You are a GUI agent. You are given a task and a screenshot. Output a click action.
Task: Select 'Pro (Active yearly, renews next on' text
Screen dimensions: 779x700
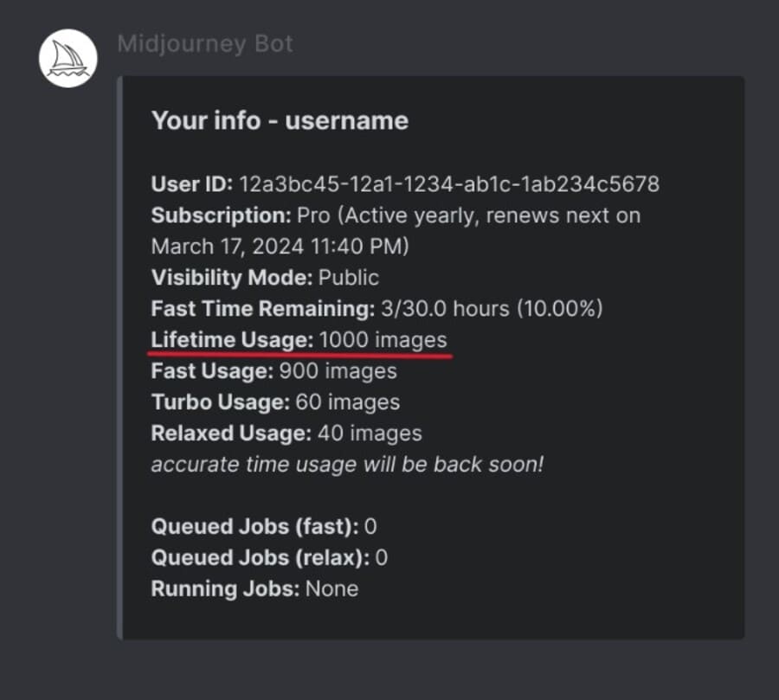point(468,216)
